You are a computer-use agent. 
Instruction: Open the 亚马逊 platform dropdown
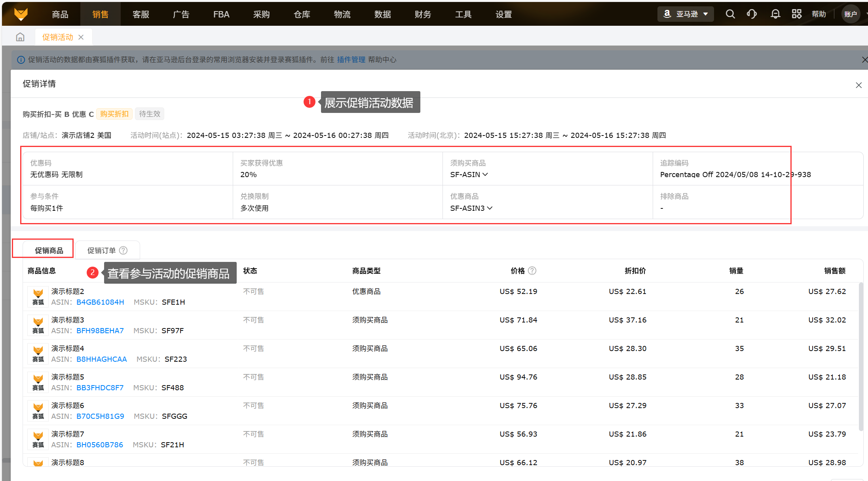pos(686,14)
